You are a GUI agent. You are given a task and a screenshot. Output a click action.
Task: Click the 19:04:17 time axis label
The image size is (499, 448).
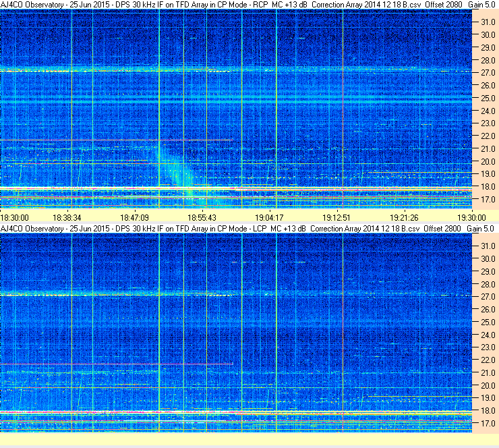pyautogui.click(x=269, y=218)
